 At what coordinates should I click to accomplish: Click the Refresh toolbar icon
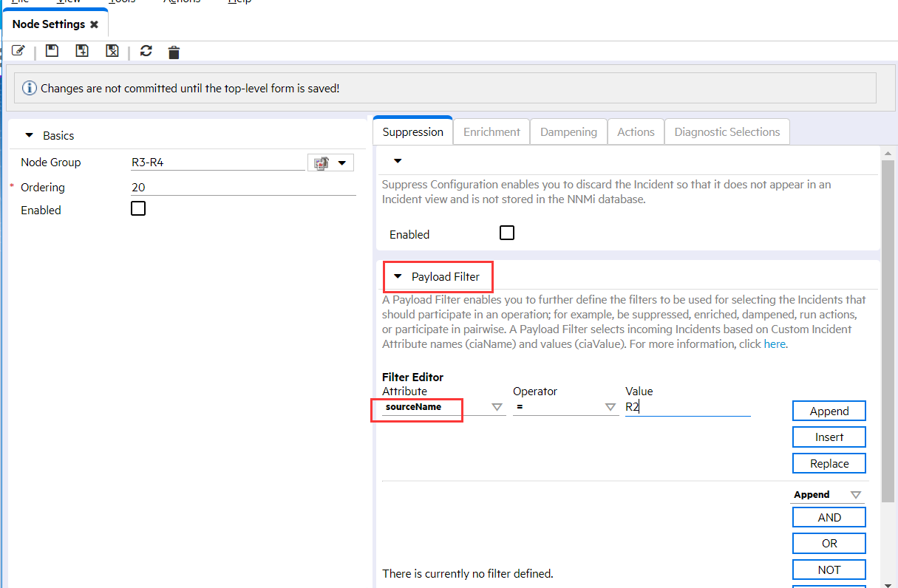click(146, 51)
